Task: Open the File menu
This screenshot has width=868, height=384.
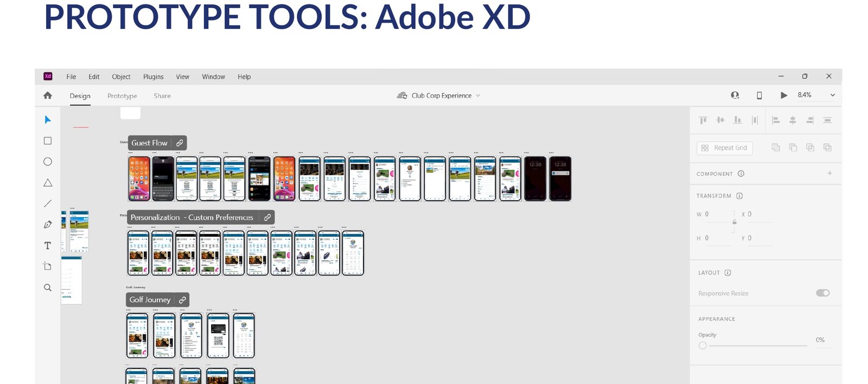Action: [71, 77]
